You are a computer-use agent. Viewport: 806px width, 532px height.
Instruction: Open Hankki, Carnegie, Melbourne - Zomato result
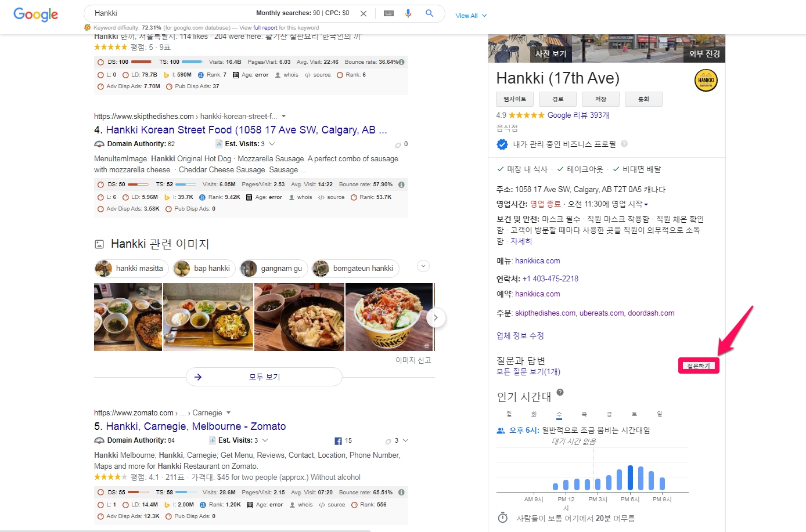(196, 426)
